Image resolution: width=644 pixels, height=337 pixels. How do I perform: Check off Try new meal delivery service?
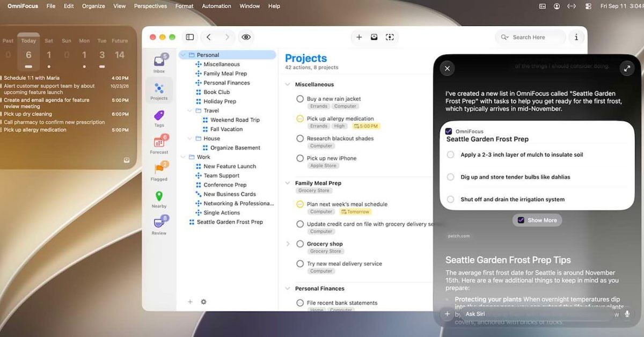(x=300, y=263)
